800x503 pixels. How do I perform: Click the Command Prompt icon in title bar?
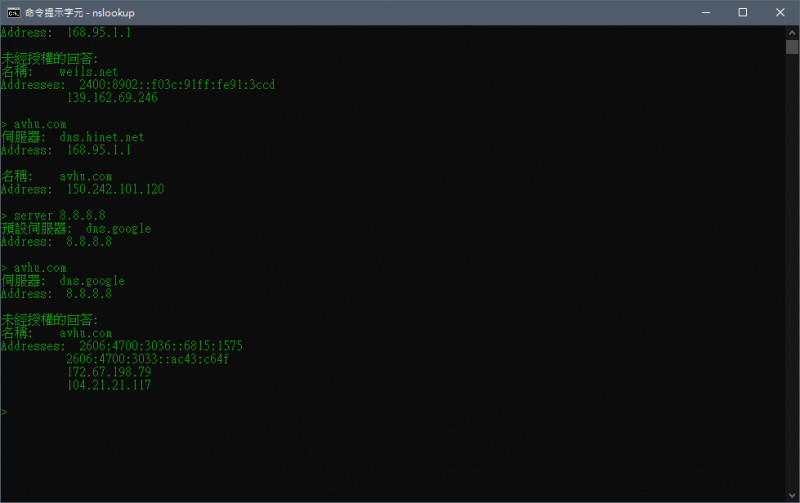click(x=14, y=12)
